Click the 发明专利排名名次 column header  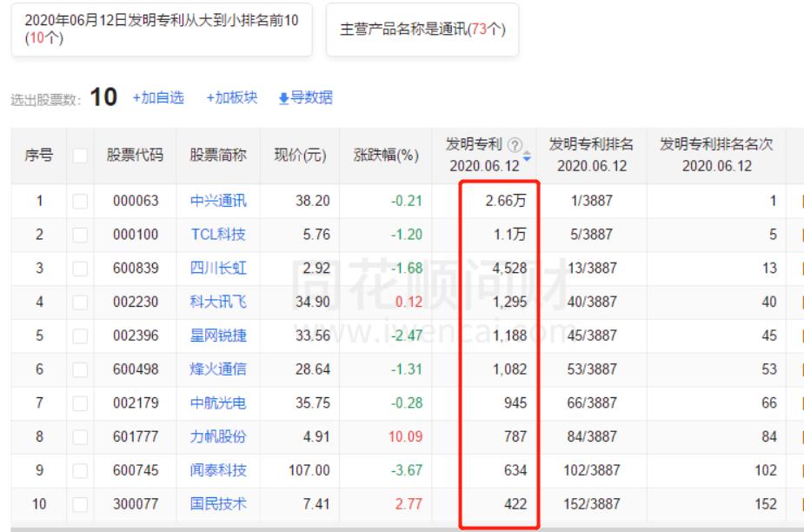[x=716, y=155]
